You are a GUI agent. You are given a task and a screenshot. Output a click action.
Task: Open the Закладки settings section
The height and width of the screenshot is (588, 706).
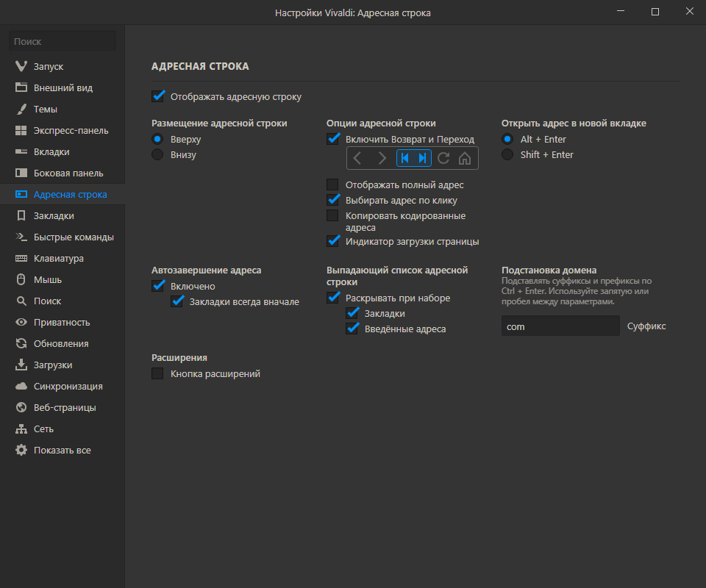coord(54,215)
